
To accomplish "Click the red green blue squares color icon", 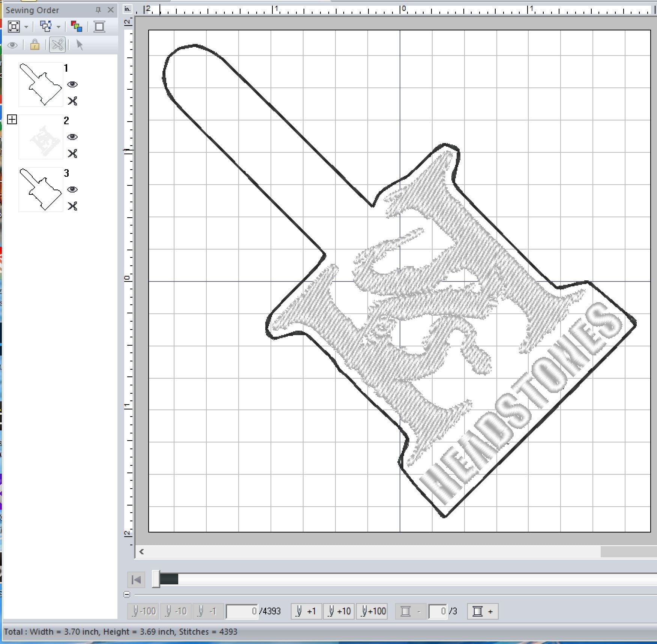I will point(77,27).
